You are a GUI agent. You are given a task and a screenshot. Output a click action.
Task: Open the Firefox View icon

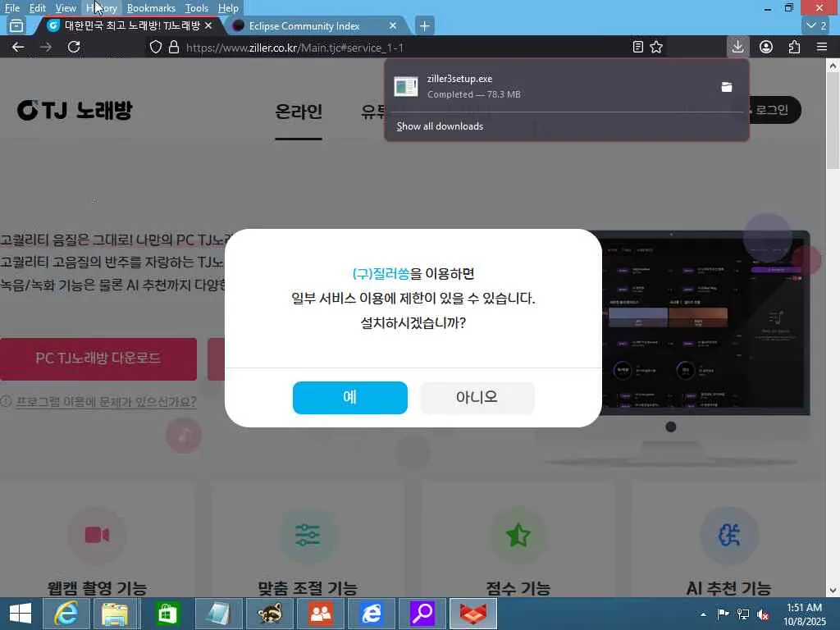point(16,25)
